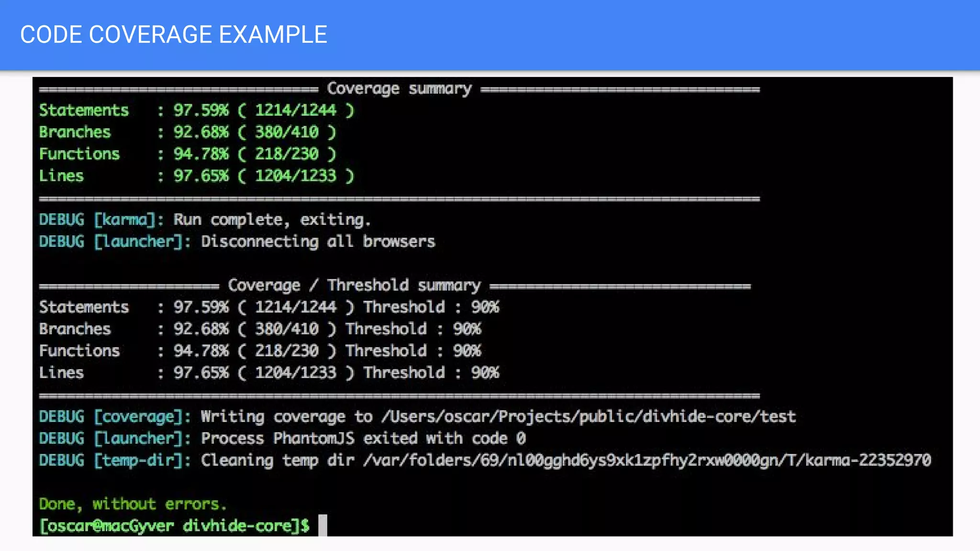Click 'Disconnecting all browsers' debug line
The image size is (980, 551).
(x=237, y=242)
